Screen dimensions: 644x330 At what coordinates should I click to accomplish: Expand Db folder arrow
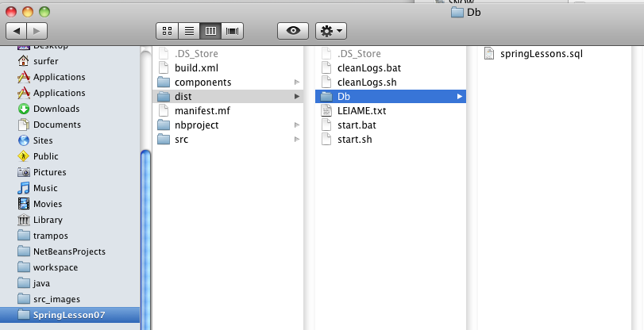point(460,97)
